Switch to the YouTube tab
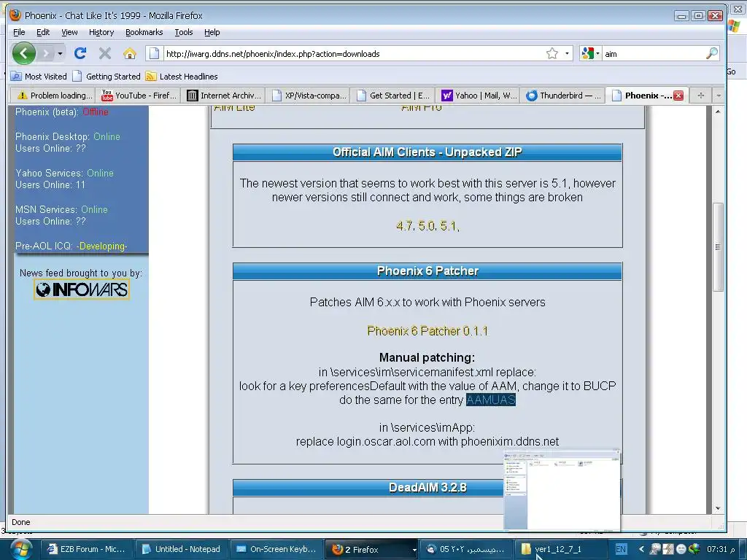 click(138, 96)
